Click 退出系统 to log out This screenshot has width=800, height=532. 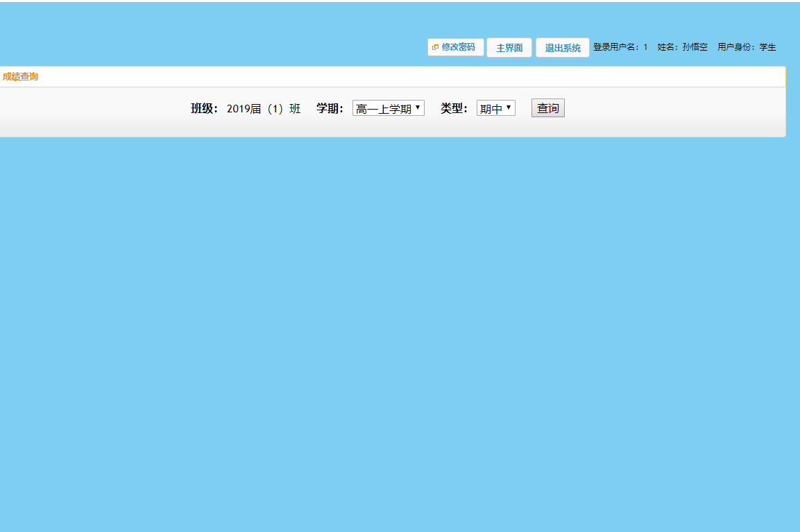pyautogui.click(x=562, y=47)
